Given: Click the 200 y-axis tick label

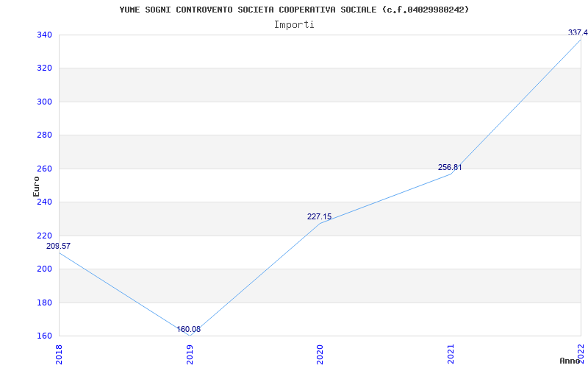Looking at the screenshot, I should [46, 269].
